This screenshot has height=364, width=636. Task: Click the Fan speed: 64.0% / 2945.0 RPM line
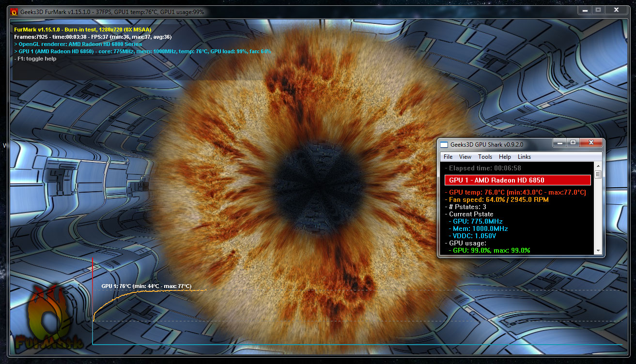pos(496,199)
